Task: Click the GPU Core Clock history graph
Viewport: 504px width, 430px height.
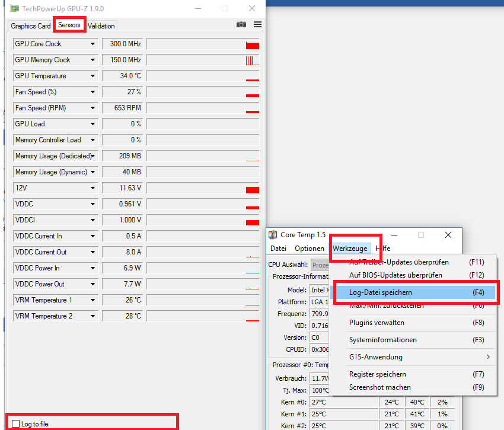Action: tap(203, 44)
